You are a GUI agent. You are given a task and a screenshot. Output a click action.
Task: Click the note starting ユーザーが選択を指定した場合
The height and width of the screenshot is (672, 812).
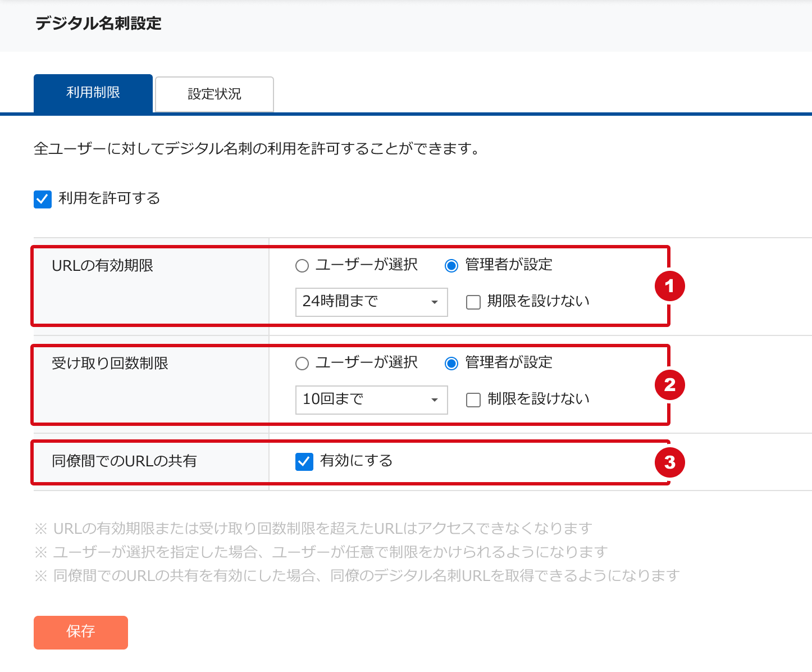(321, 552)
